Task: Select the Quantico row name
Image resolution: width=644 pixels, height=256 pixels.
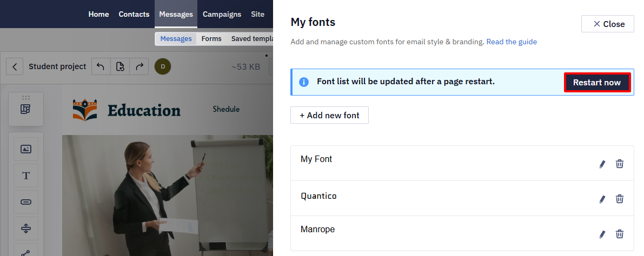Action: pyautogui.click(x=318, y=196)
